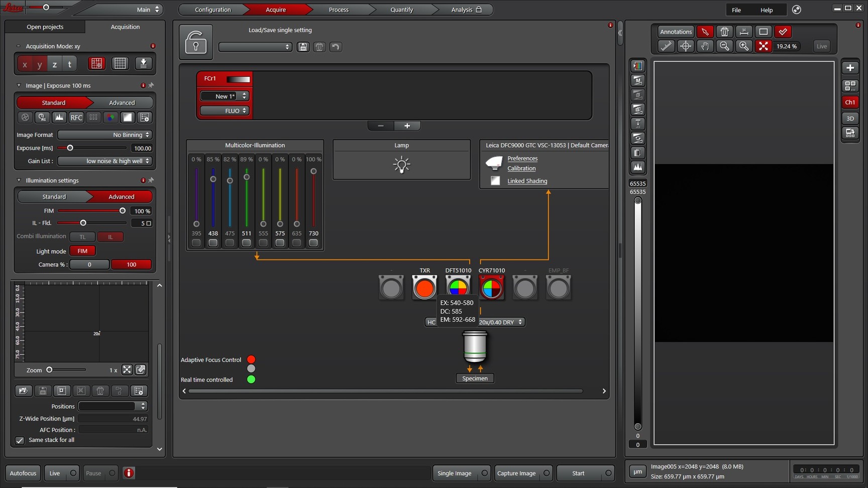Screen dimensions: 868x488
Task: Toggle the IL Combi Illumination mode
Action: tap(111, 236)
